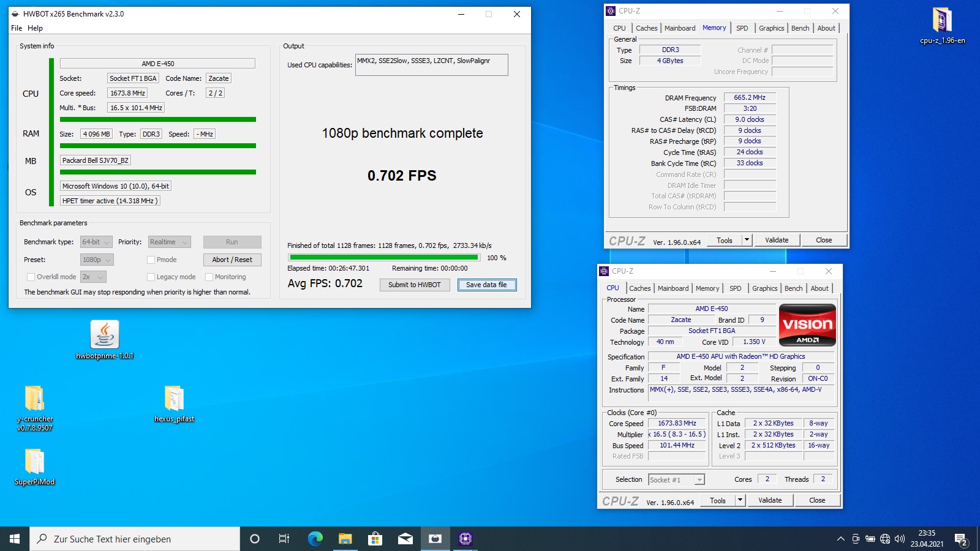Open the Help menu in HWBOT x265
Image resolution: width=980 pixels, height=551 pixels.
35,28
